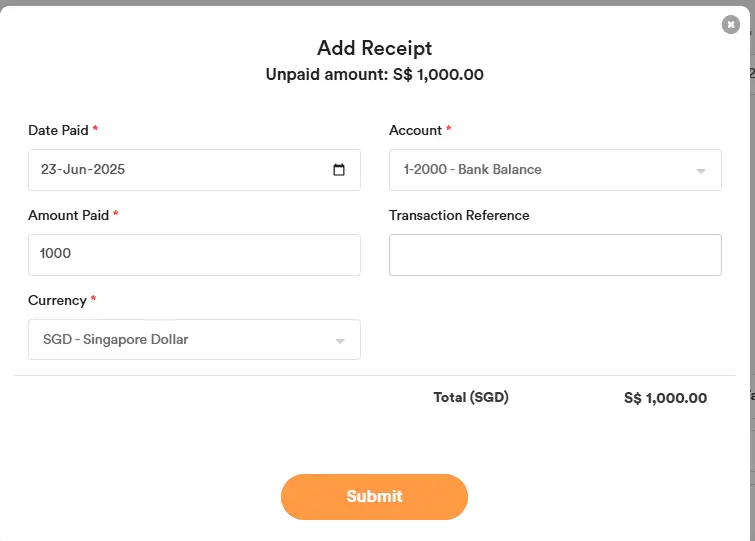Open the 1-2000 - Bank Balance account dropdown
This screenshot has width=755, height=541.
tap(540, 170)
